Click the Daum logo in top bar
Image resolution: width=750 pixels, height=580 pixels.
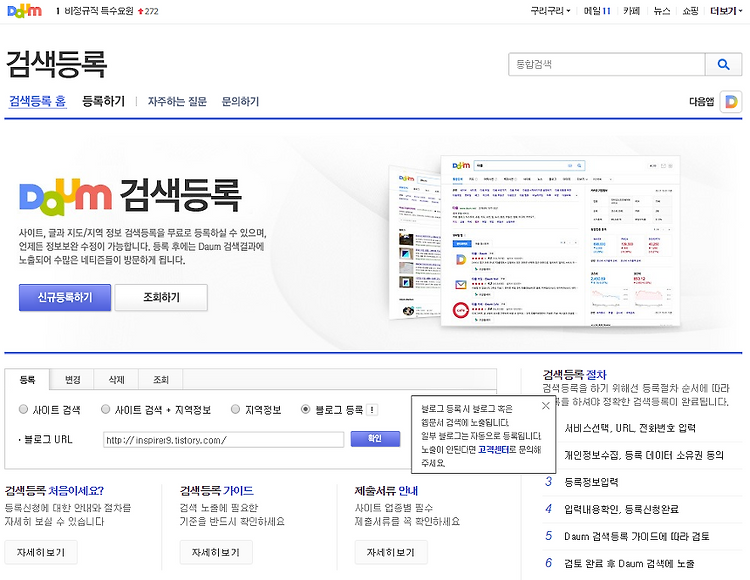(x=24, y=11)
